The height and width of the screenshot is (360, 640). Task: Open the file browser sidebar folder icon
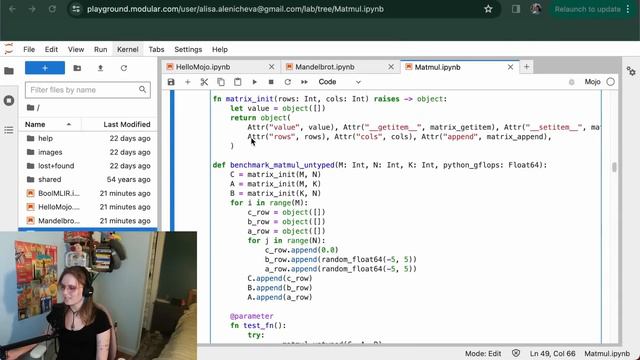pos(9,71)
